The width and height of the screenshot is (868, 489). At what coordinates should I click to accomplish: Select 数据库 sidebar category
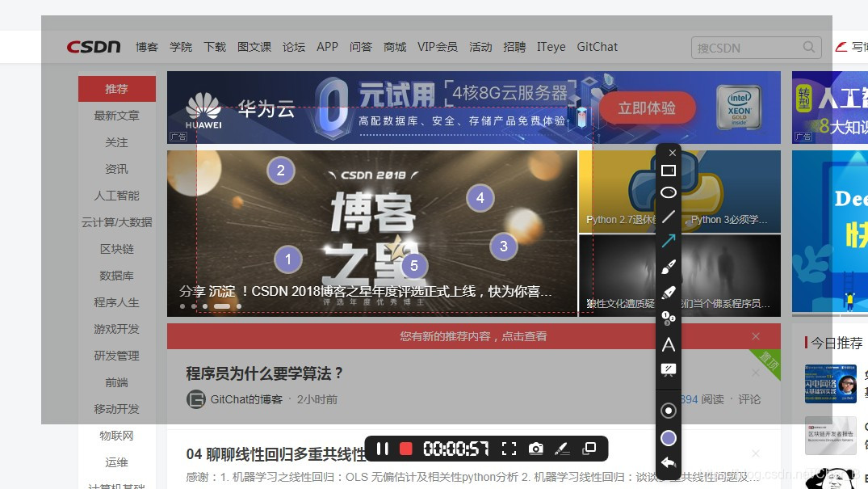(117, 276)
